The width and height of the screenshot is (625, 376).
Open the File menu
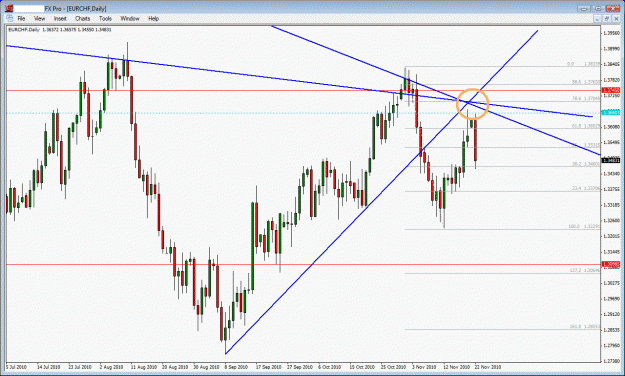pyautogui.click(x=21, y=18)
